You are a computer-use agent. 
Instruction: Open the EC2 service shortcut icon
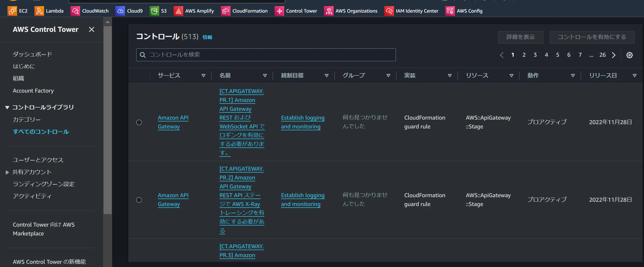click(x=12, y=11)
